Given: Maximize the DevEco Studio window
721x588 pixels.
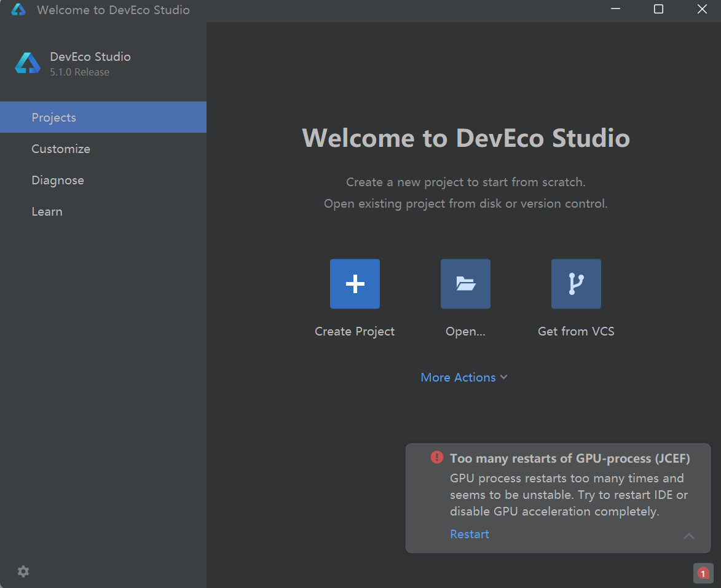Looking at the screenshot, I should (658, 9).
